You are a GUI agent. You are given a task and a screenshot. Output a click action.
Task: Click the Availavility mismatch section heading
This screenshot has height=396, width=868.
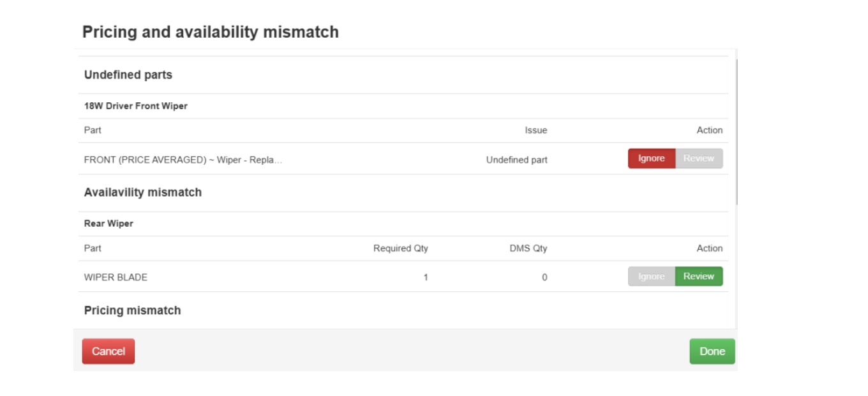click(143, 192)
